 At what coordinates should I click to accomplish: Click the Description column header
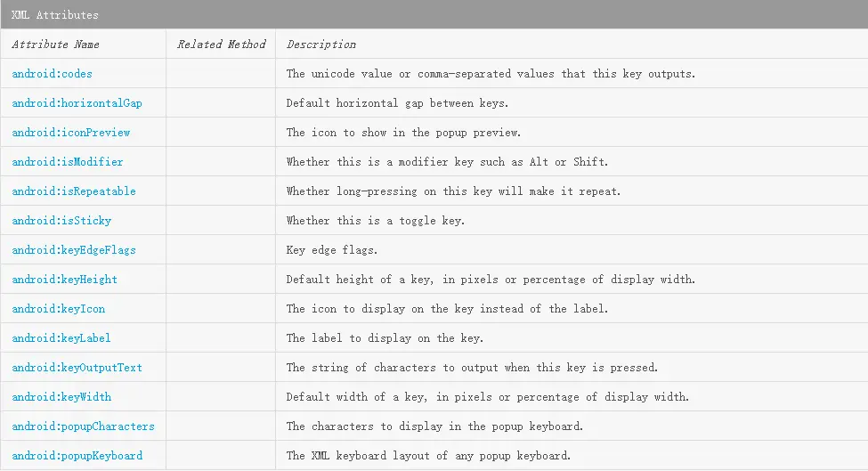pyautogui.click(x=321, y=45)
